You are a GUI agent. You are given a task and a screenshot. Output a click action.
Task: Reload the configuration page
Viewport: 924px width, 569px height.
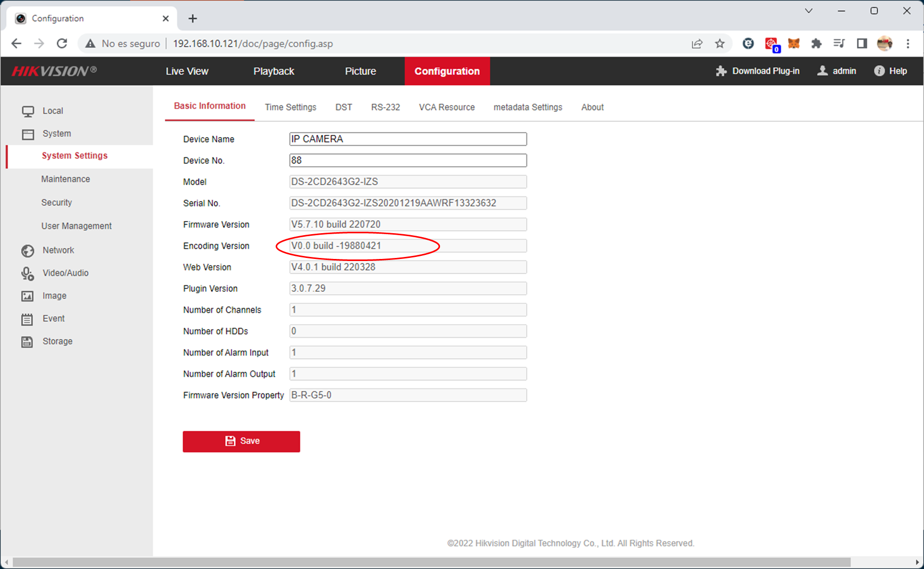click(x=62, y=44)
